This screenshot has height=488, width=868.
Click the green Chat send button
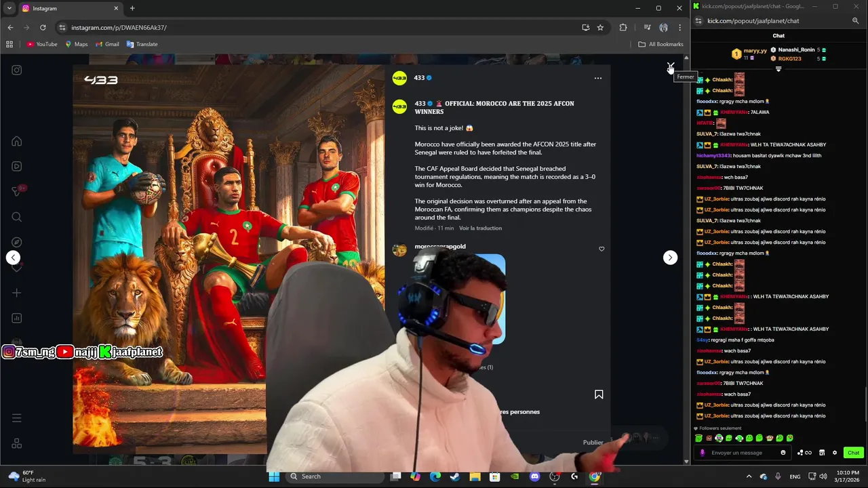click(853, 453)
